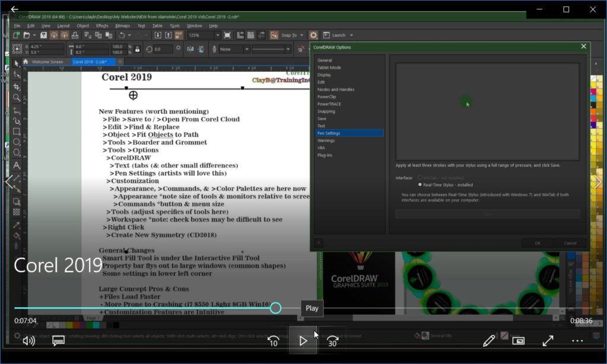607x364 pixels.
Task: Click the Open folder icon
Action: [x=27, y=35]
